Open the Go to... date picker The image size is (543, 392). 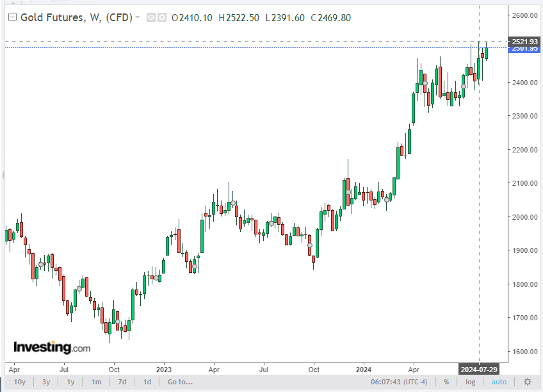(180, 382)
